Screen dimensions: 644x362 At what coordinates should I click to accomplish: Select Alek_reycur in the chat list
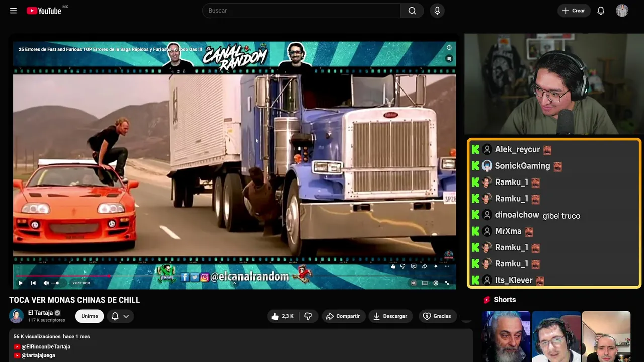517,150
